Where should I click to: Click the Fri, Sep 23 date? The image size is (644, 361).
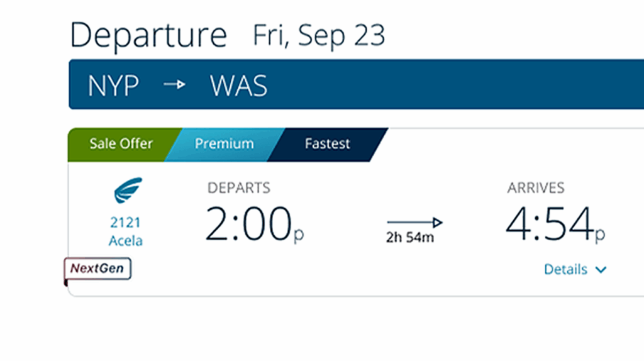pos(318,36)
